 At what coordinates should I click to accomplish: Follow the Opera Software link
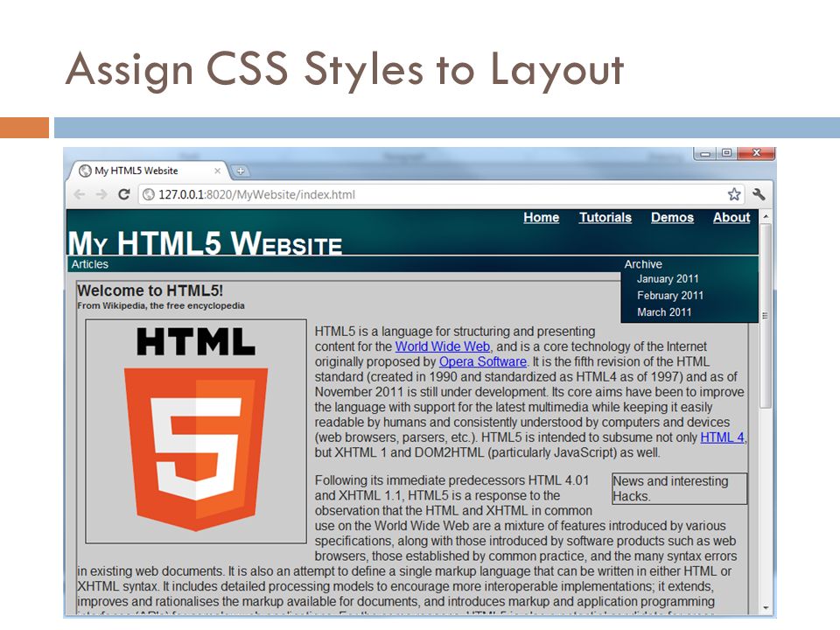[483, 361]
